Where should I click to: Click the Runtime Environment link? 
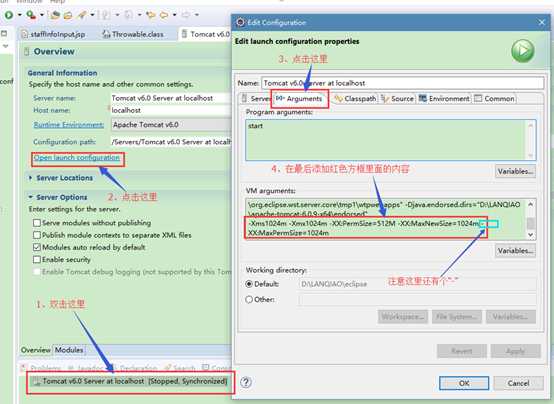[x=69, y=125]
